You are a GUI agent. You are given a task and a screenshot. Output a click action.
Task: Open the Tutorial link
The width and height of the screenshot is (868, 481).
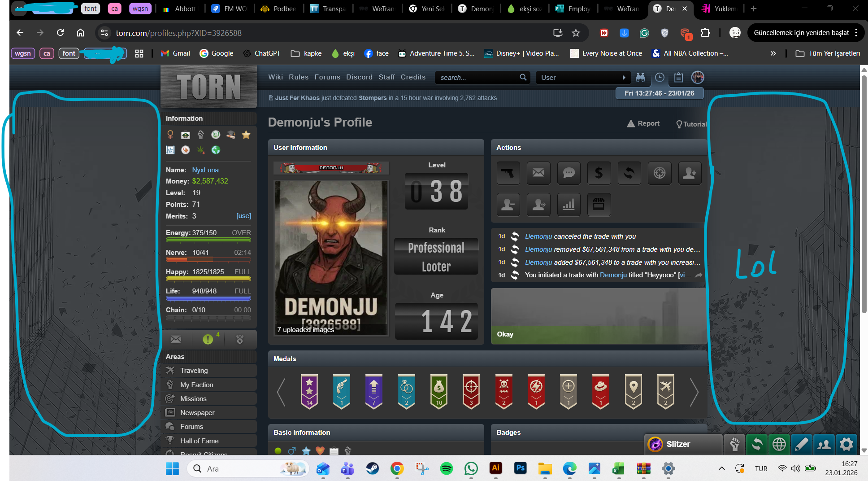click(691, 124)
